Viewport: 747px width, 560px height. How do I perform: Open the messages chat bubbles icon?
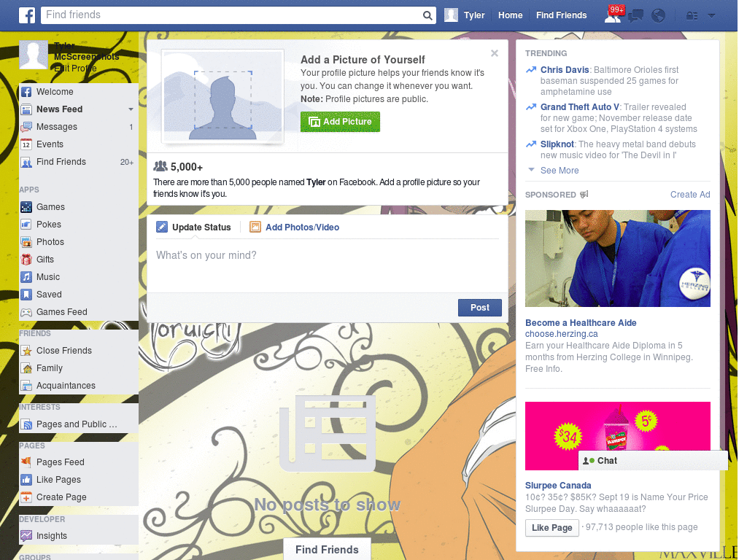coord(635,16)
